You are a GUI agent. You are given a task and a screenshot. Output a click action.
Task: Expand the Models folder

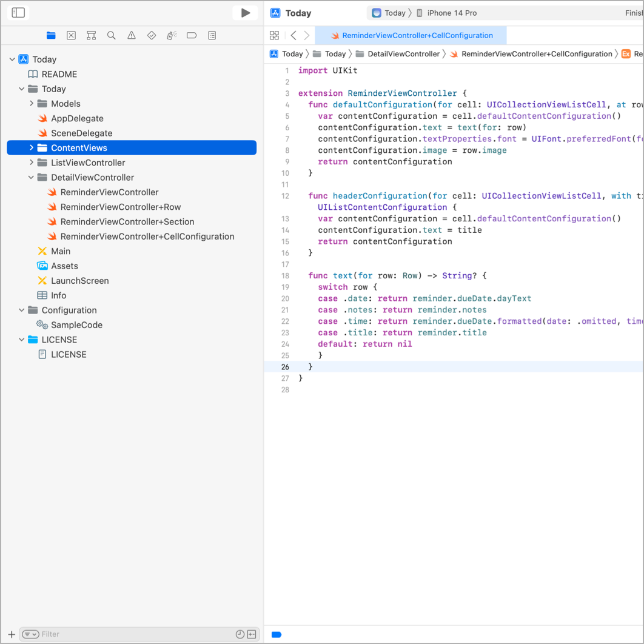(x=31, y=103)
